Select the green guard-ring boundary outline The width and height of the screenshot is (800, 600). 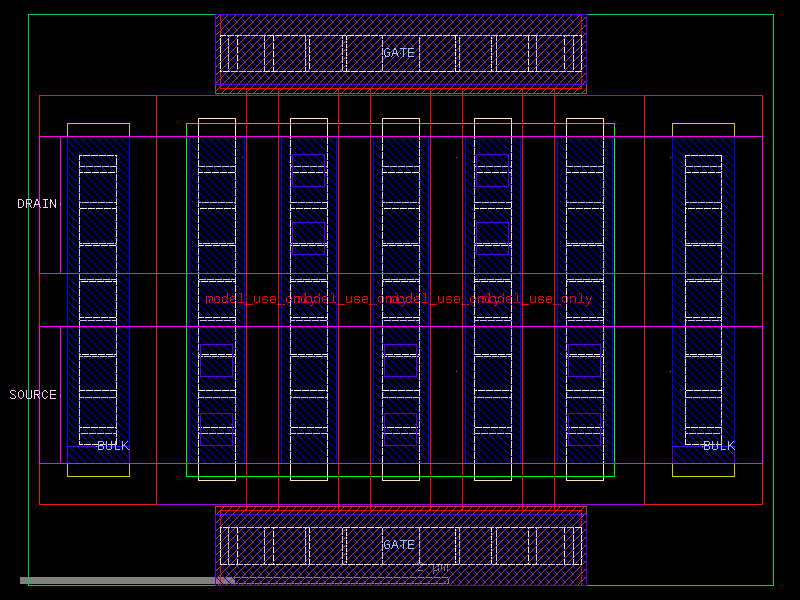point(188,300)
